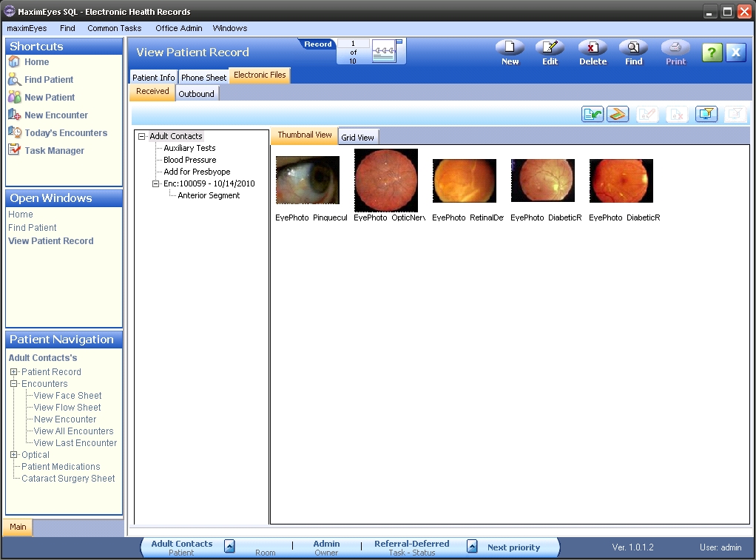This screenshot has width=756, height=560.
Task: Click the import document icon with green arrow
Action: [592, 115]
